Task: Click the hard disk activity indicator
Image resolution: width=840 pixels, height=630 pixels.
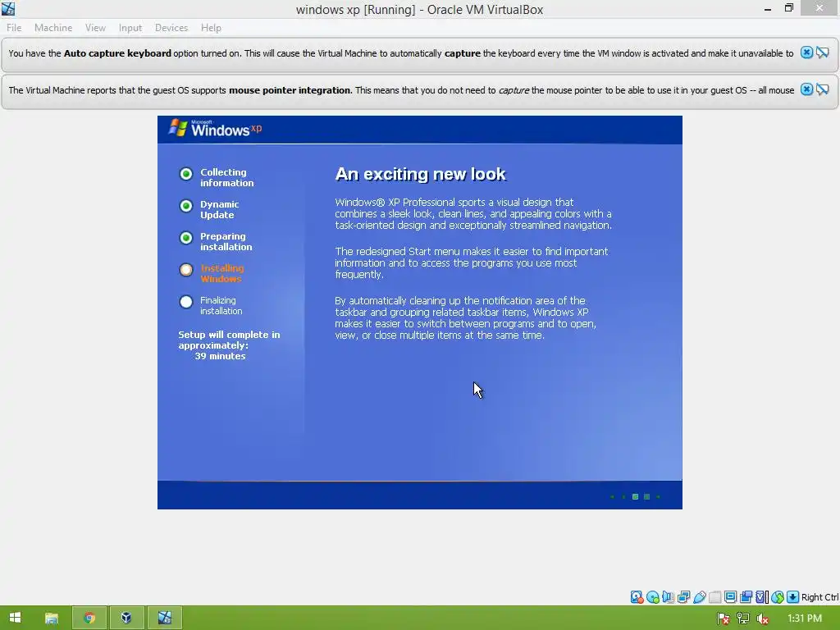Action: (x=637, y=597)
